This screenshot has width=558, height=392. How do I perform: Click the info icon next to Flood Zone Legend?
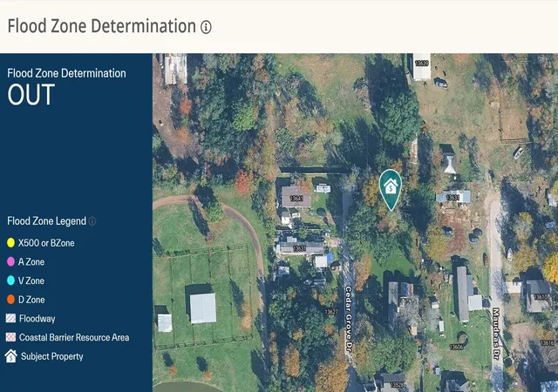tap(92, 221)
